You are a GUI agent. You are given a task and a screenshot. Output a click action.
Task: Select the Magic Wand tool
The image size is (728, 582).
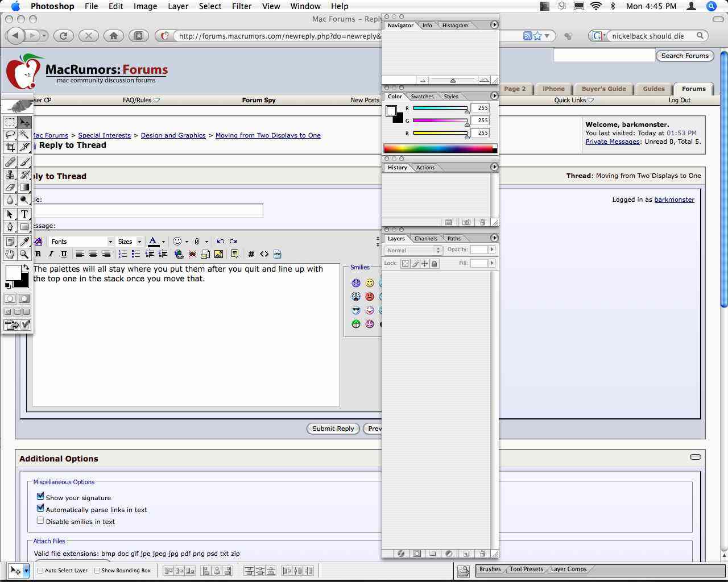24,135
